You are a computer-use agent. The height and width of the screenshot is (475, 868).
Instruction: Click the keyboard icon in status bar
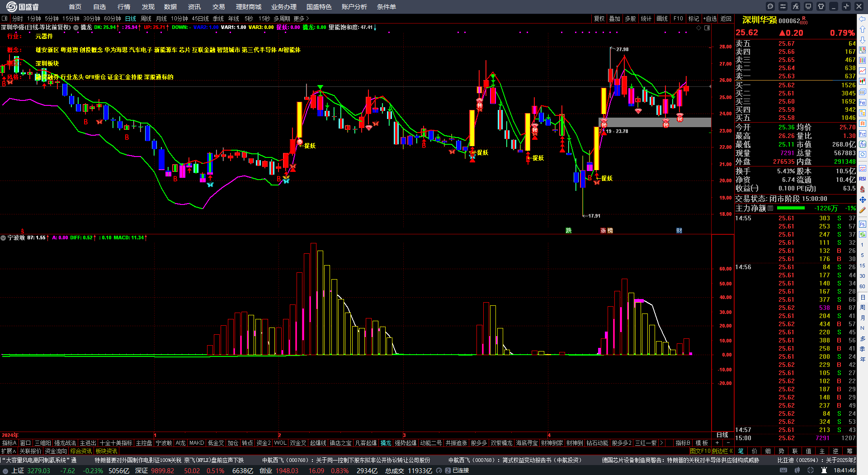783,470
